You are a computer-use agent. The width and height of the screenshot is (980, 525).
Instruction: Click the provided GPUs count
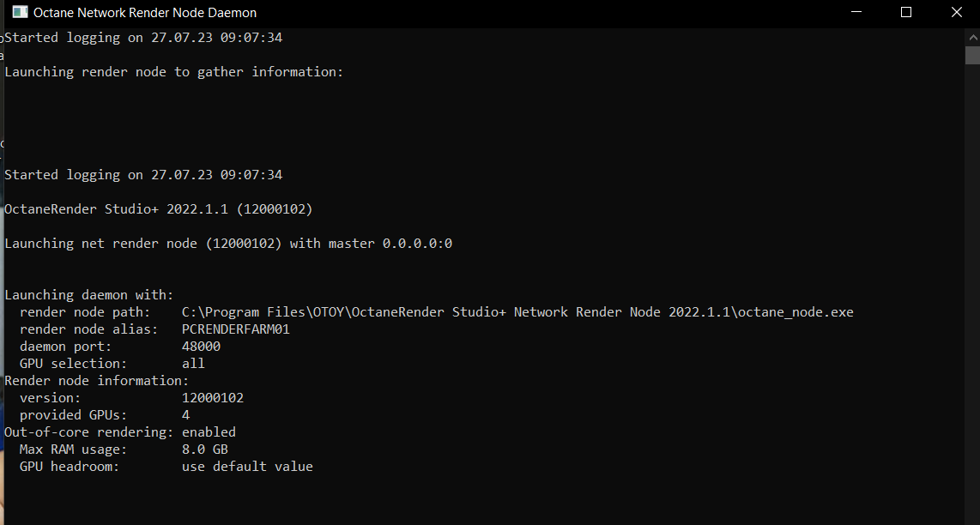186,415
